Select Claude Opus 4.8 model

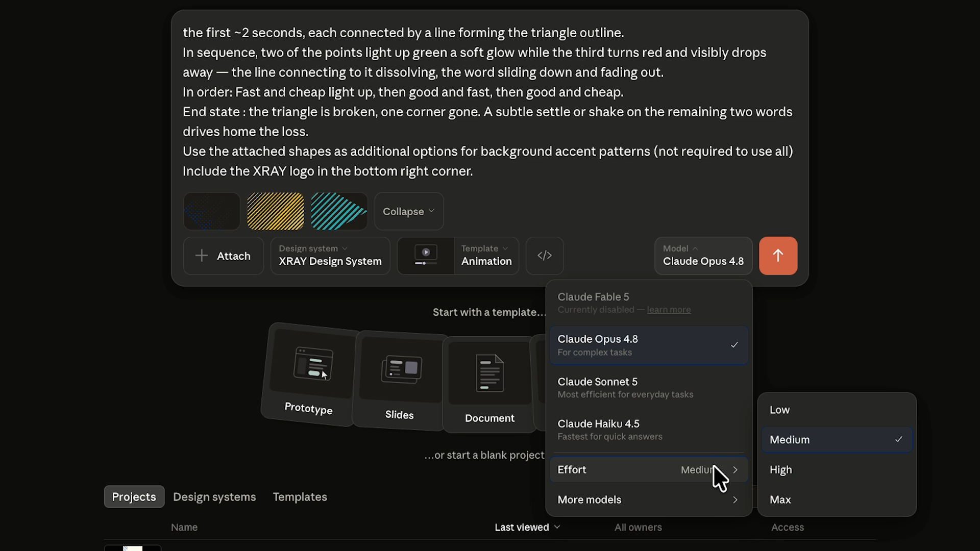click(x=649, y=345)
